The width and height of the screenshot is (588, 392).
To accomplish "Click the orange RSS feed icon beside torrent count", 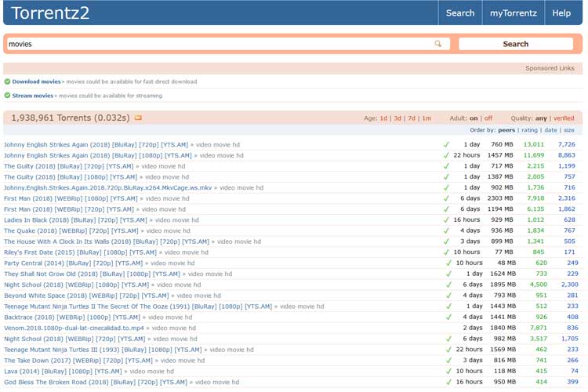I will [138, 118].
